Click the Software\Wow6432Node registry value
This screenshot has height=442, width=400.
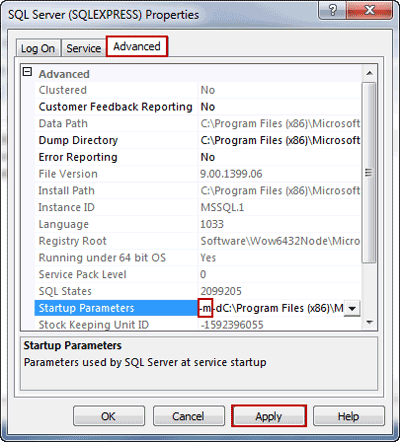pyautogui.click(x=279, y=241)
